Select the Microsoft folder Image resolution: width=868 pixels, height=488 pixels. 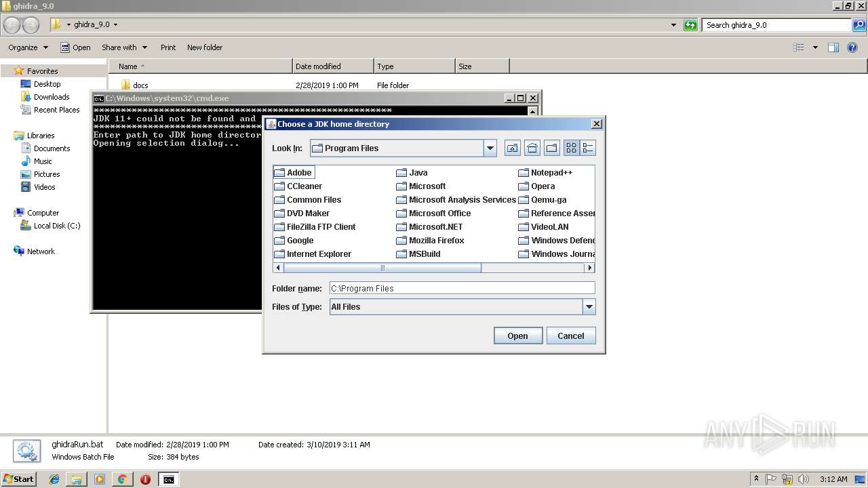click(x=421, y=186)
